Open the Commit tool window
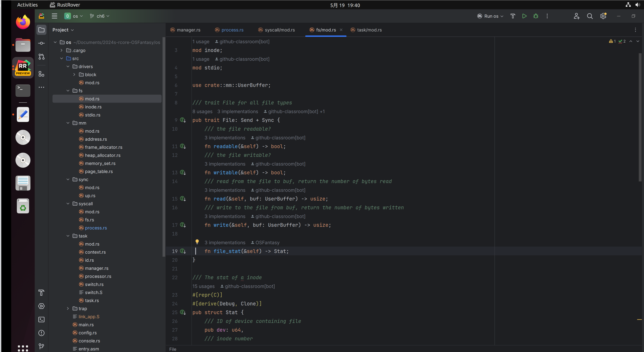This screenshot has width=644, height=352. click(41, 43)
